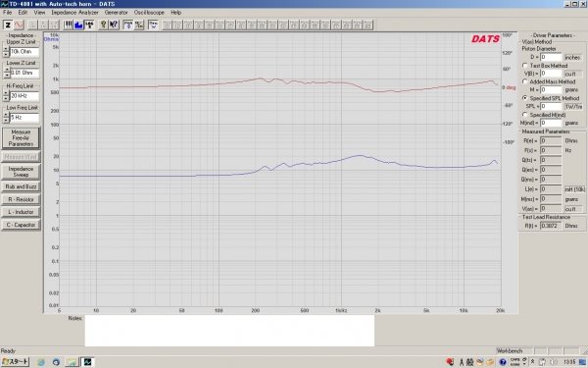Step the Upper Z Limit spinner
Image resolution: width=588 pixels, height=368 pixels.
pyautogui.click(x=6, y=51)
